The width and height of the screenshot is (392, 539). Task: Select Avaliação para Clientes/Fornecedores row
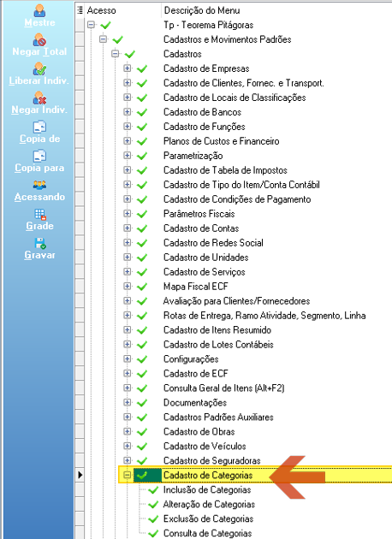236,301
